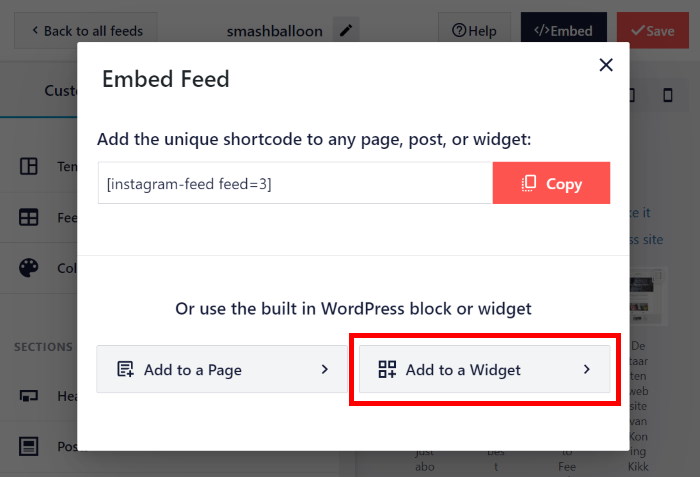Click chevron arrow on Add to a Page
Screen dimensions: 700x477
point(324,369)
